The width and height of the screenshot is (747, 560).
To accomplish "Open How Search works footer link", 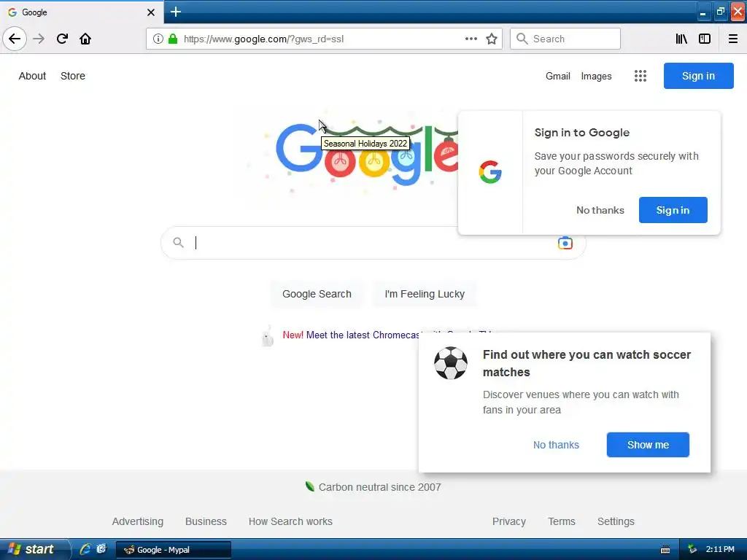I will point(290,521).
